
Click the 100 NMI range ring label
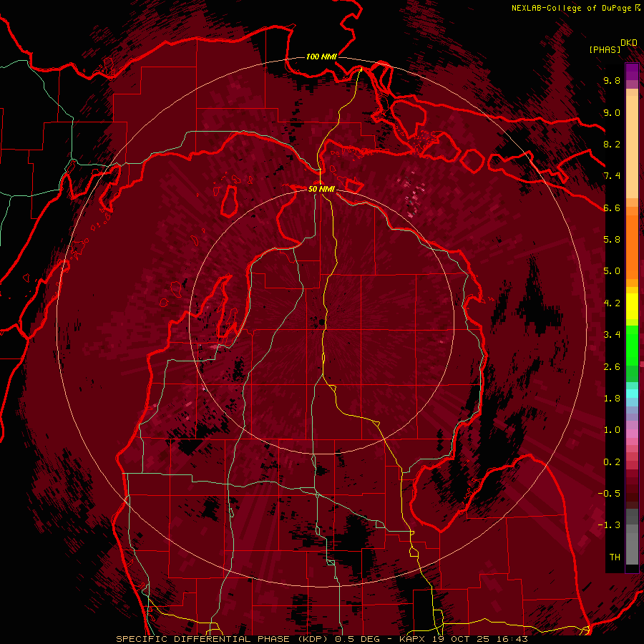tap(321, 57)
